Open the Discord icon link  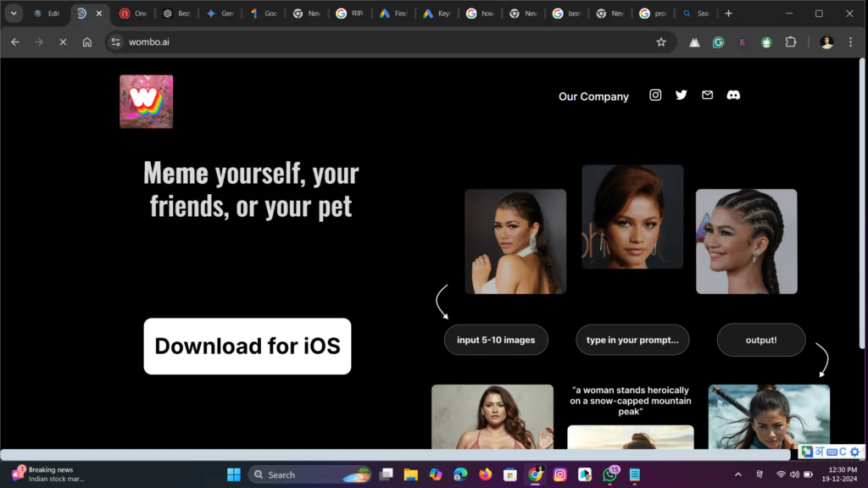pyautogui.click(x=733, y=95)
